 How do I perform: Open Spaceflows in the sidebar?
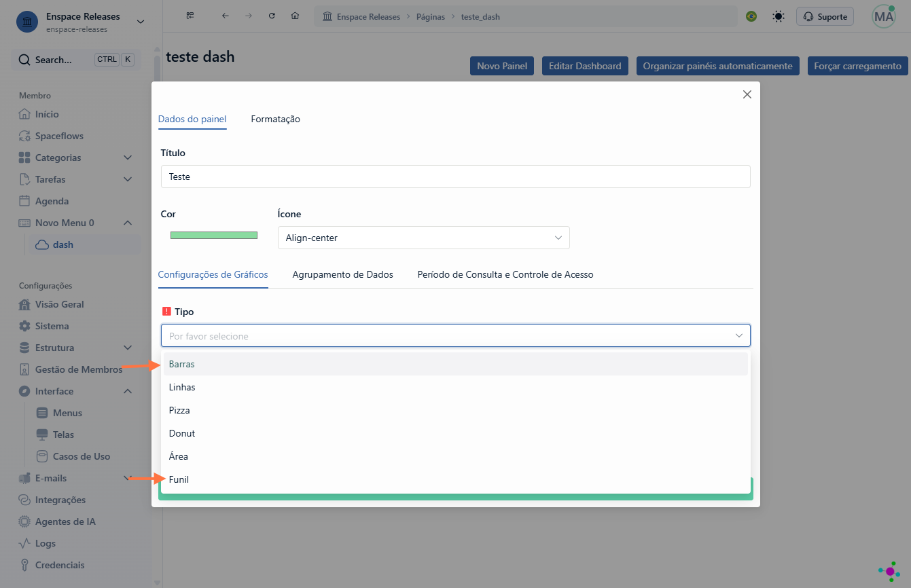click(59, 136)
